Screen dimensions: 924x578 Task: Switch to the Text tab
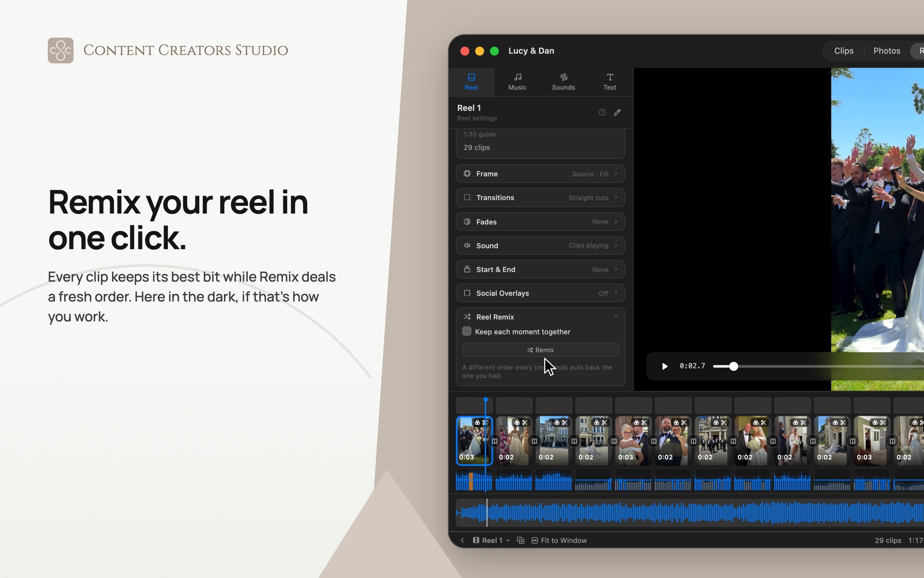[x=610, y=82]
